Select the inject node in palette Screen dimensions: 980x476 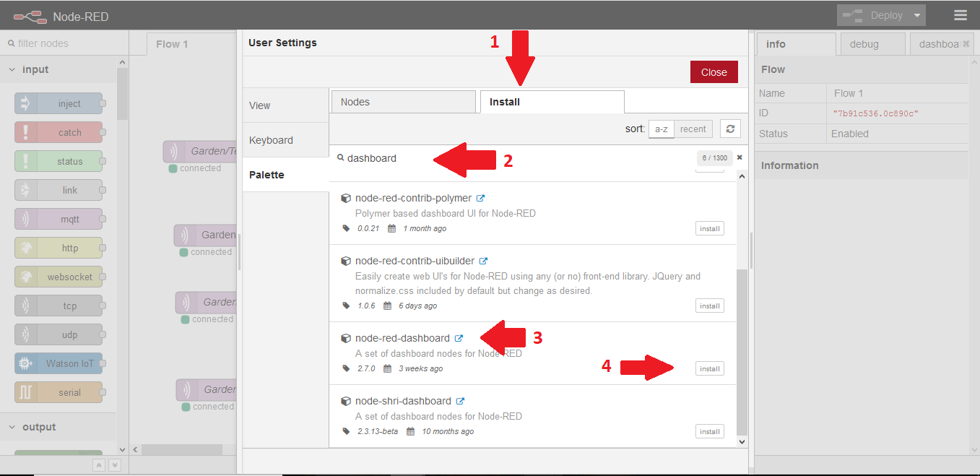(x=58, y=103)
